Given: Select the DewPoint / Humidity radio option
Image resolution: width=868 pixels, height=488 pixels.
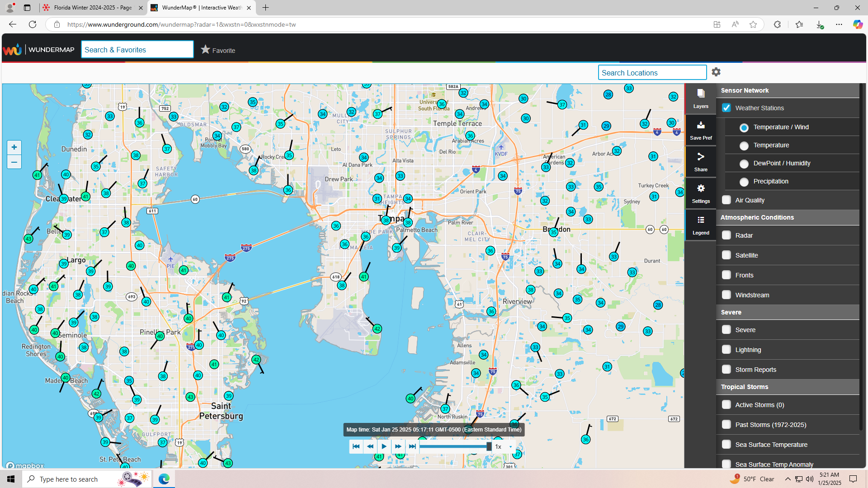Looking at the screenshot, I should point(744,164).
